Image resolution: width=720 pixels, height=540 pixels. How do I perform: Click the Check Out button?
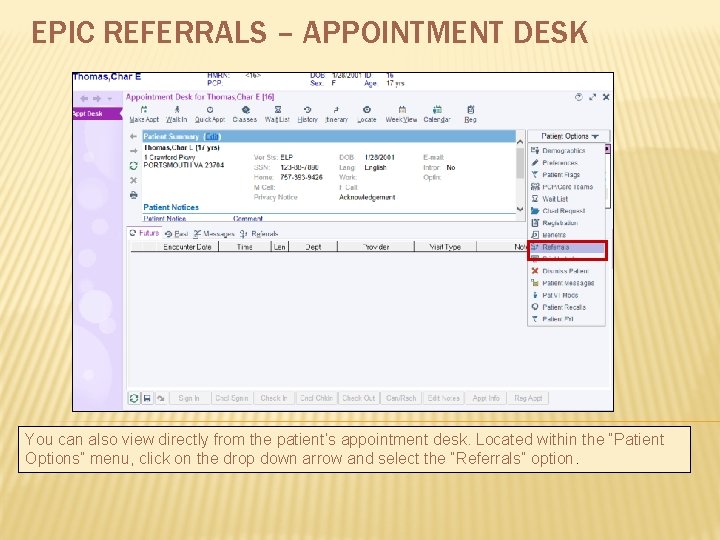(x=359, y=398)
